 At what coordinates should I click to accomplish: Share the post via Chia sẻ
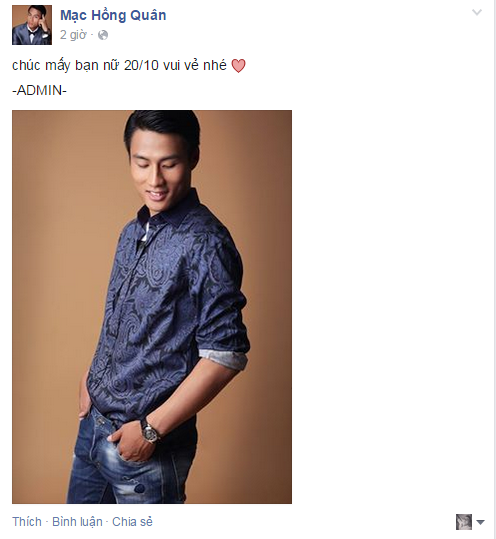coord(132,521)
